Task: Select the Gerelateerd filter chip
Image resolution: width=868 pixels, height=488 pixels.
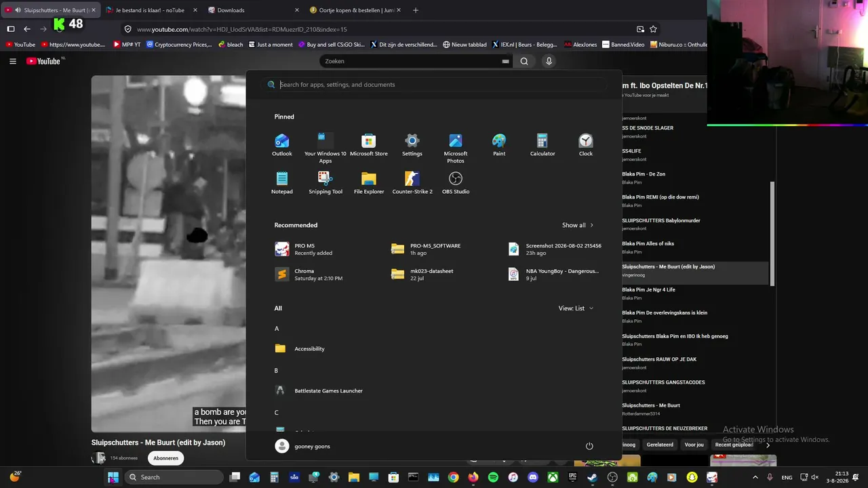Action: [660, 445]
